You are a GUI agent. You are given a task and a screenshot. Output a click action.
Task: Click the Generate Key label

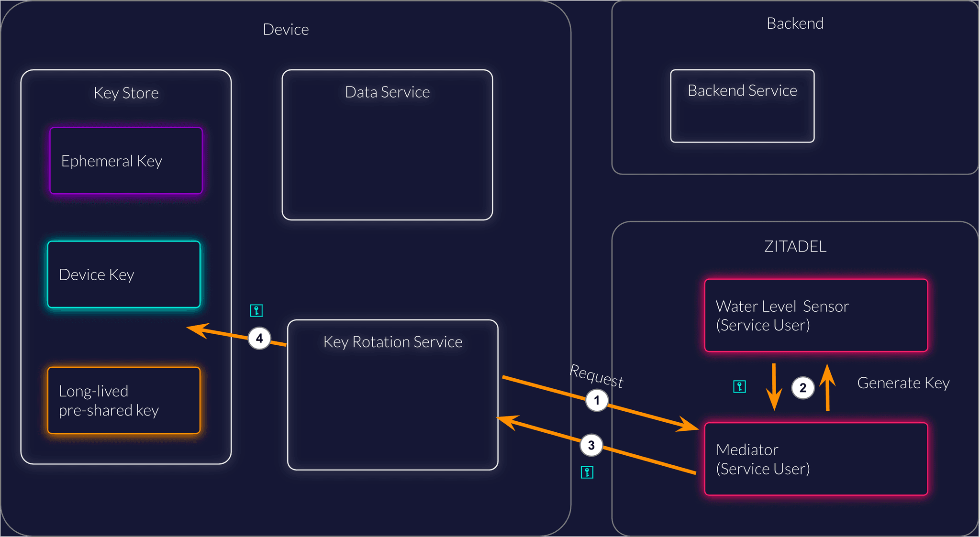click(x=903, y=383)
